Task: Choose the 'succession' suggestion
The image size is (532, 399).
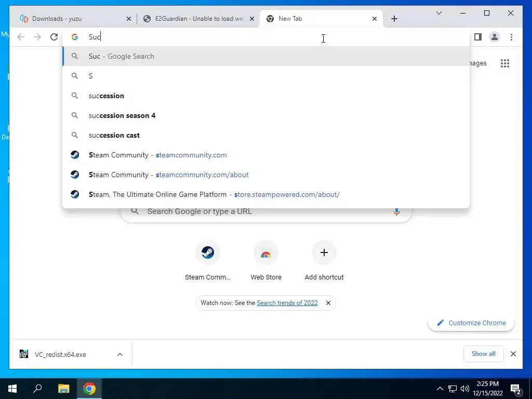Action: (x=266, y=96)
